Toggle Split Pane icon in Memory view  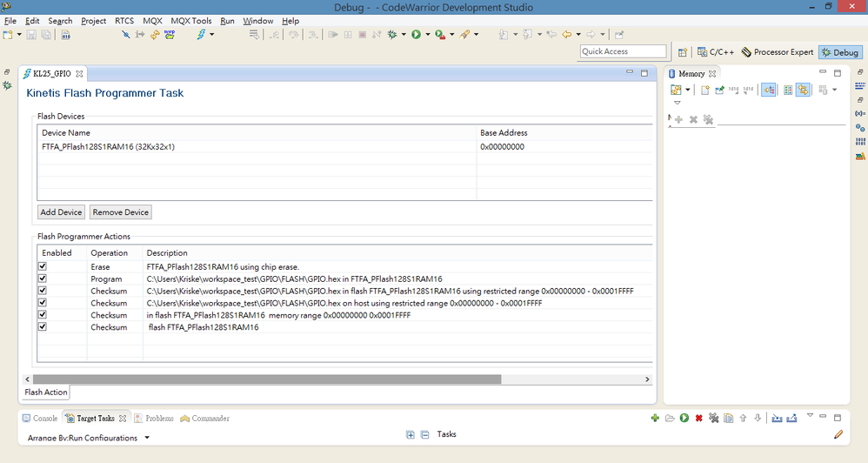[x=788, y=90]
